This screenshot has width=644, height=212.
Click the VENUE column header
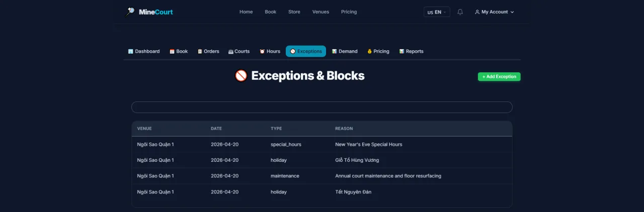144,129
